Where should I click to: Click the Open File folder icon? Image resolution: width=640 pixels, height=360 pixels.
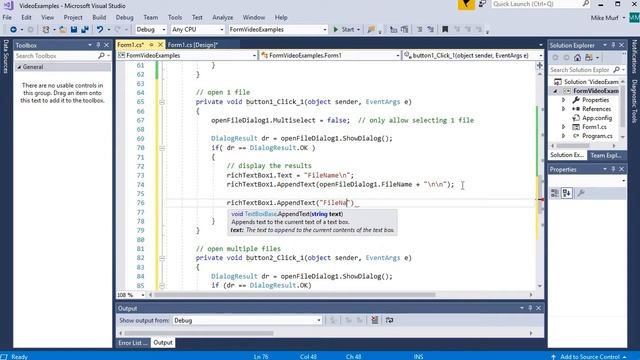[x=63, y=29]
